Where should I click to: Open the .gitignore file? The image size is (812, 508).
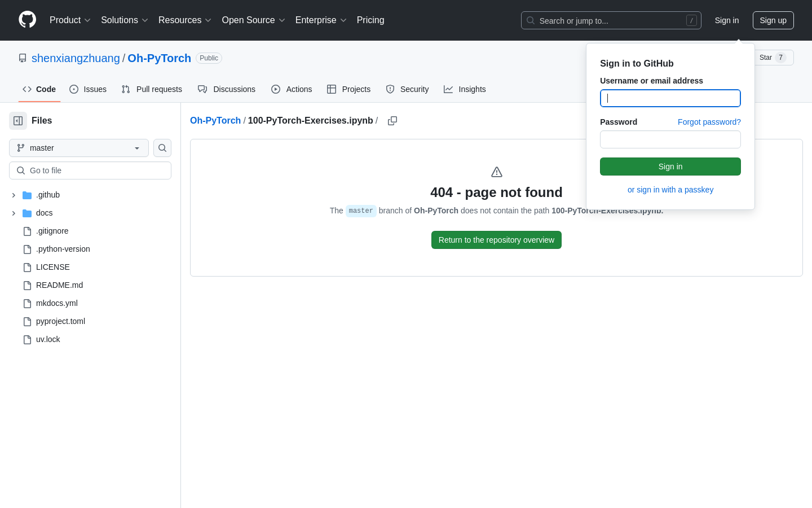pos(52,231)
